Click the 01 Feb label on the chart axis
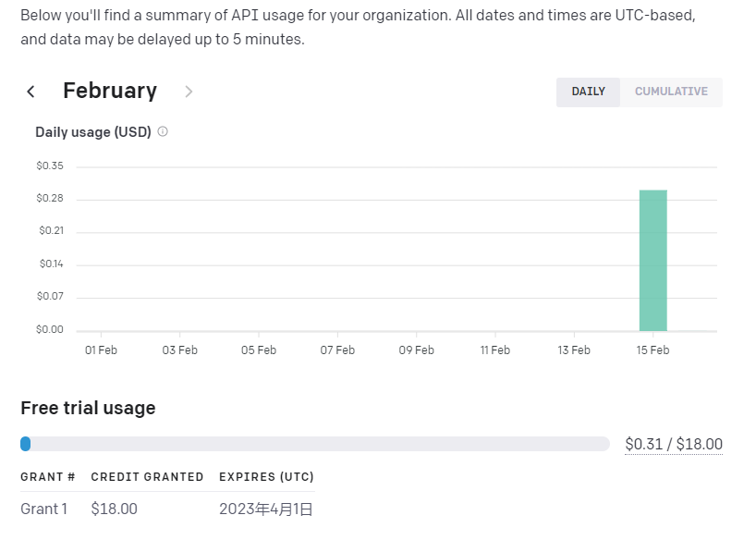Viewport: 756px width, 540px height. (101, 350)
